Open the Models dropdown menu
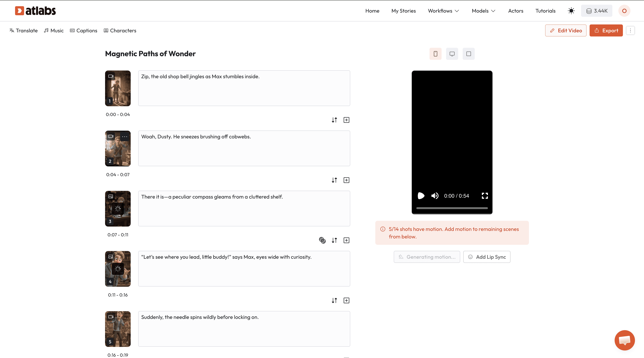Screen dimensions: 644x358 483,11
